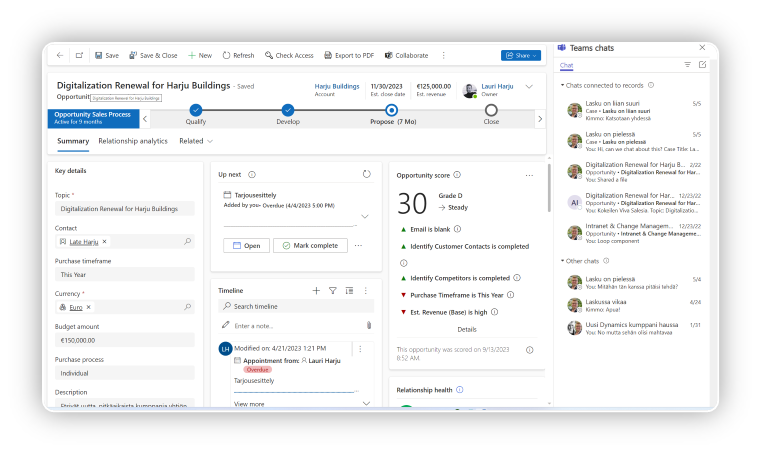Click the Refresh command icon
Screen dimensions: 761x454
[x=227, y=56]
